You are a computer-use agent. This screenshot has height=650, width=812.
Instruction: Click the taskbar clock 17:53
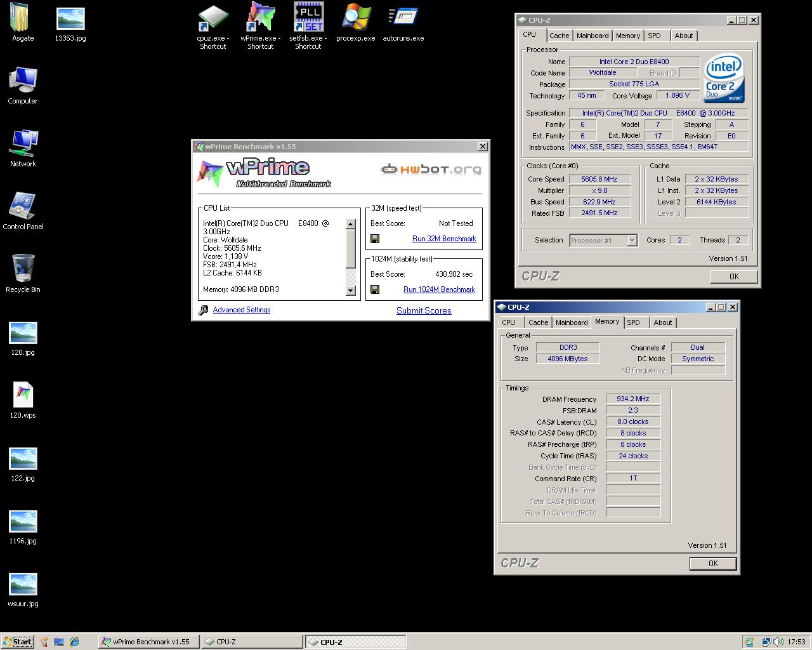tap(797, 642)
